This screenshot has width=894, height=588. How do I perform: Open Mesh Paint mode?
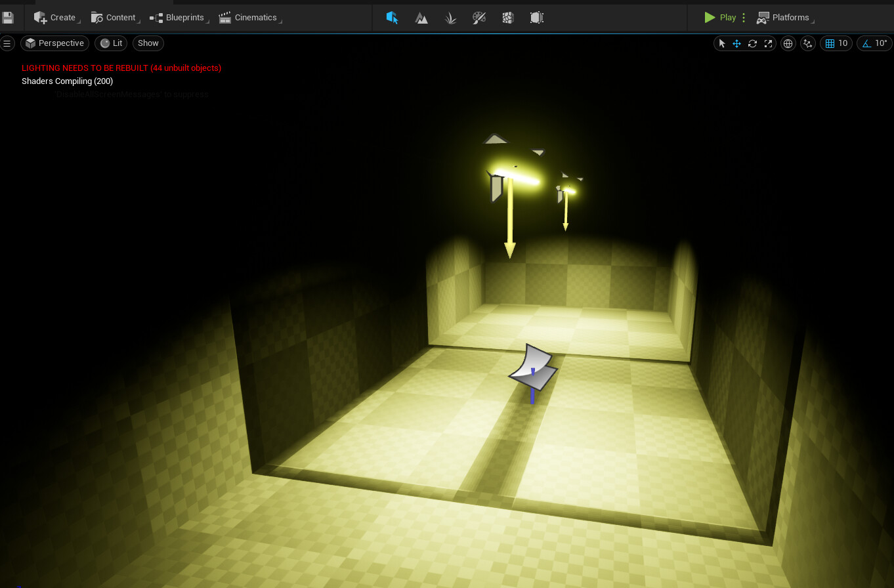tap(479, 18)
